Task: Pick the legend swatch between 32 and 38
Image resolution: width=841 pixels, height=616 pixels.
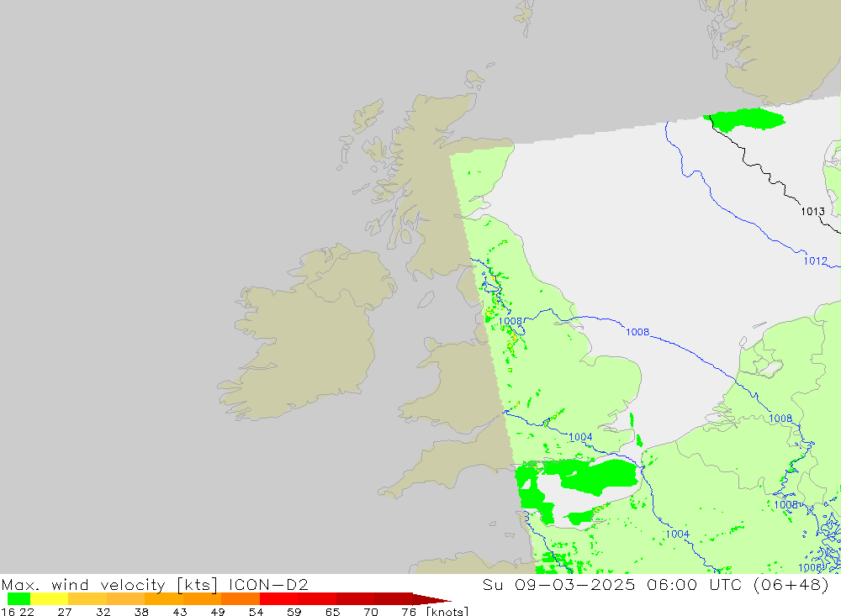Action: point(125,599)
